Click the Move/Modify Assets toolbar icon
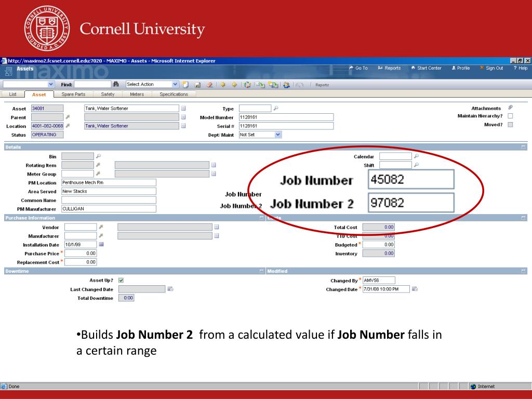Viewport: 532px width, 399px height. tap(260, 85)
